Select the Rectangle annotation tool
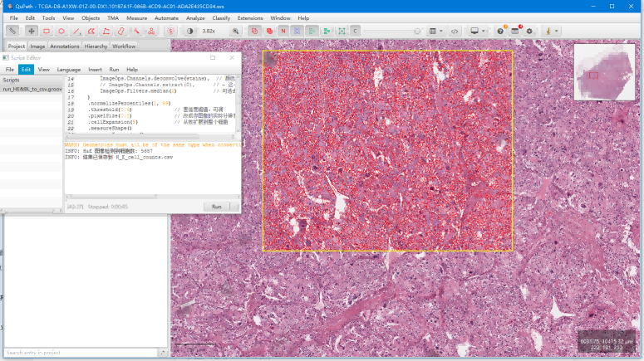This screenshot has height=361, width=644. pyautogui.click(x=47, y=31)
